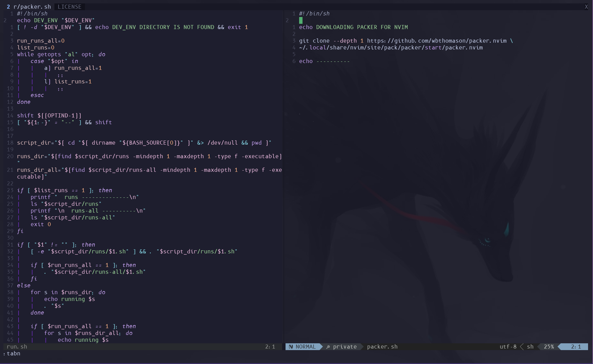Viewport: 593px width, 364px height.
Task: Click if [ "$1" != "" ] line
Action: [x=56, y=245]
